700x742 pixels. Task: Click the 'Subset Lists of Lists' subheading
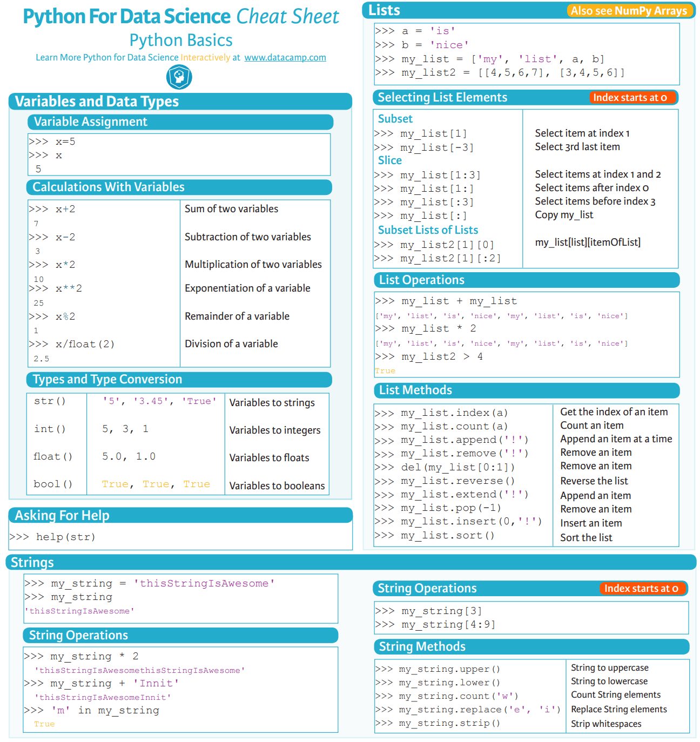(428, 230)
